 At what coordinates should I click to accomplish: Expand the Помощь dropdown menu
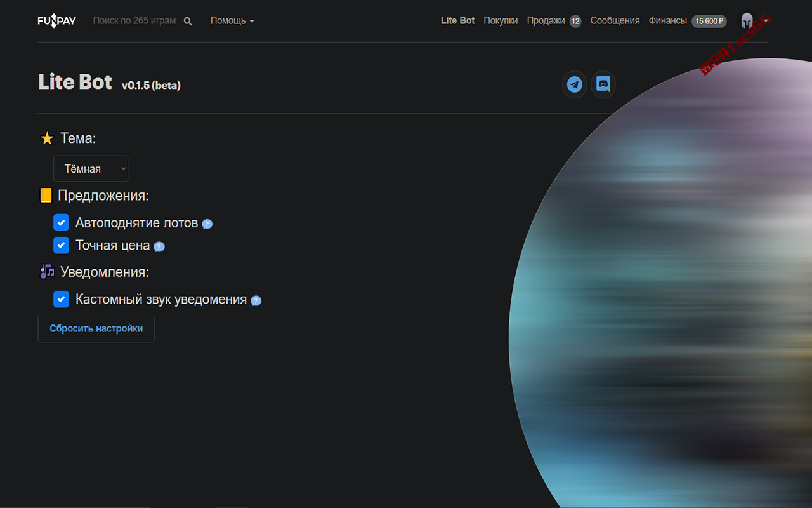pos(232,21)
